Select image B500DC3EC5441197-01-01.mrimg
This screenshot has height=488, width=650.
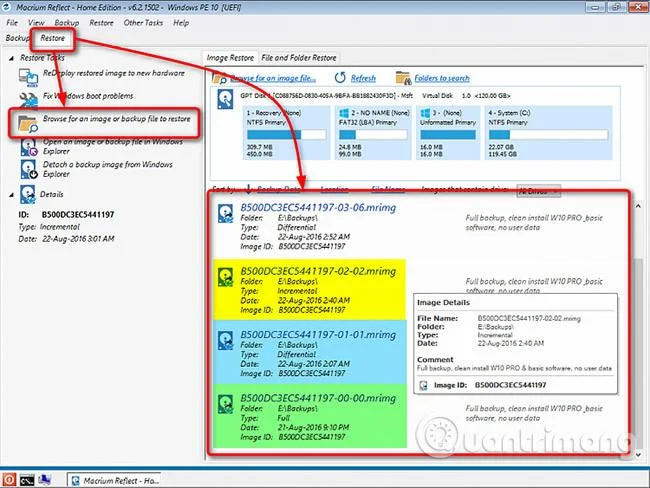point(318,335)
